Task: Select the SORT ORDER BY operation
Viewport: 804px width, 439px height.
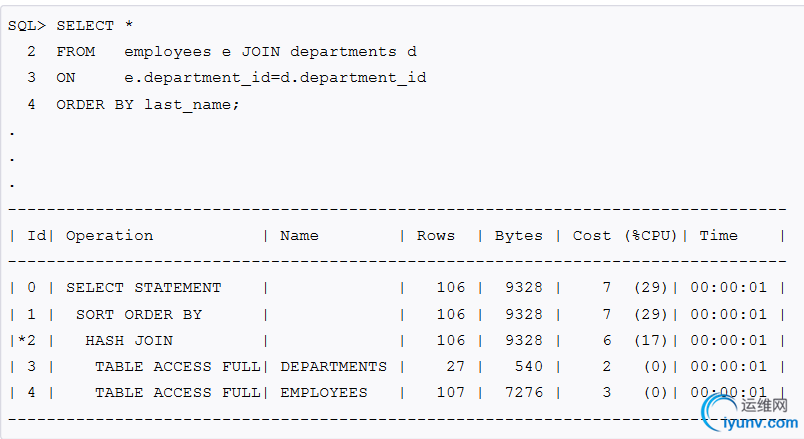Action: point(139,314)
